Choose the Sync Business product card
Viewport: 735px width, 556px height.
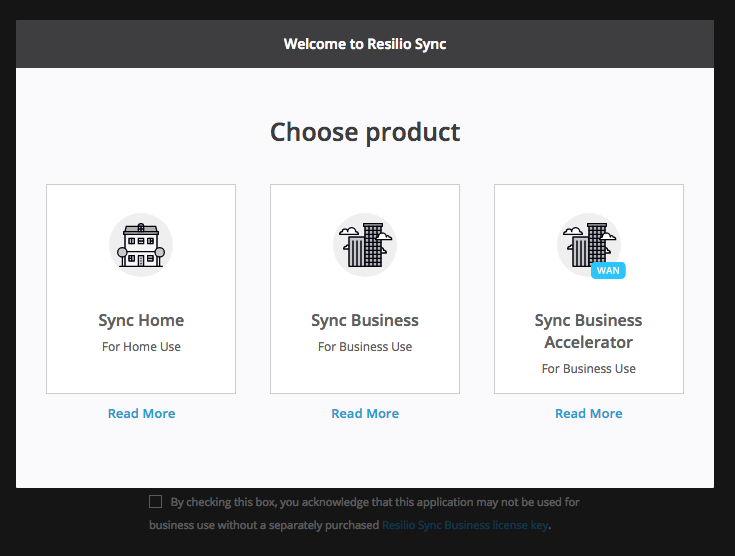365,289
